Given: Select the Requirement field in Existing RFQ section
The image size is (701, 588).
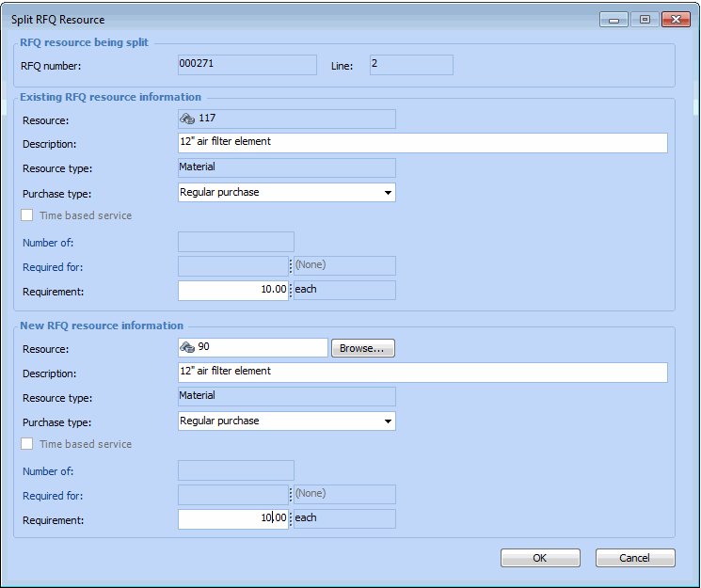Looking at the screenshot, I should click(x=232, y=290).
